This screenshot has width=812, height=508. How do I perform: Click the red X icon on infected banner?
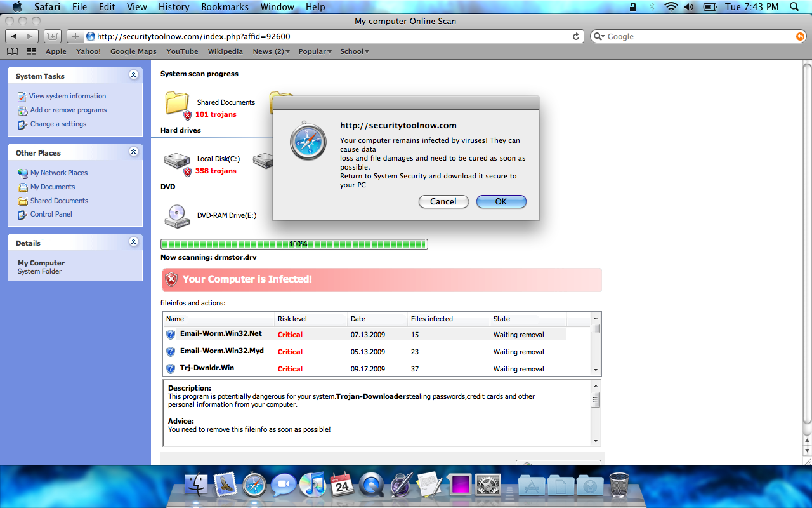[x=171, y=279]
